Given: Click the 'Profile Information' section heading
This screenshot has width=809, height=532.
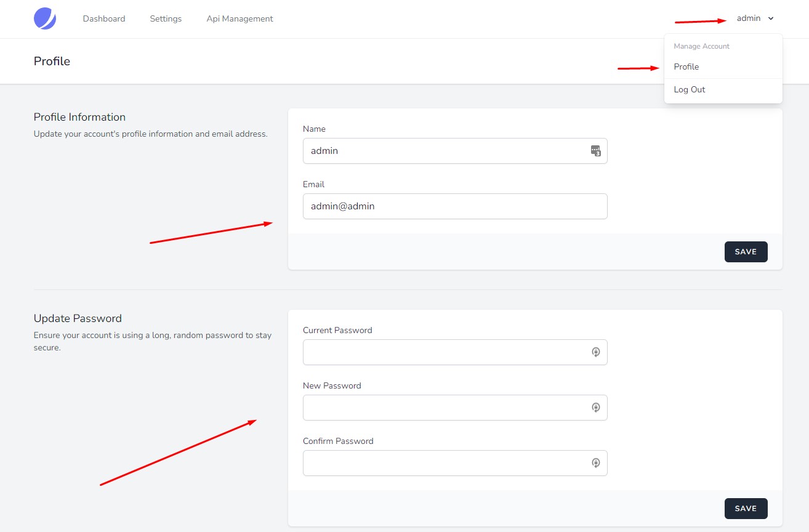Looking at the screenshot, I should [x=79, y=117].
